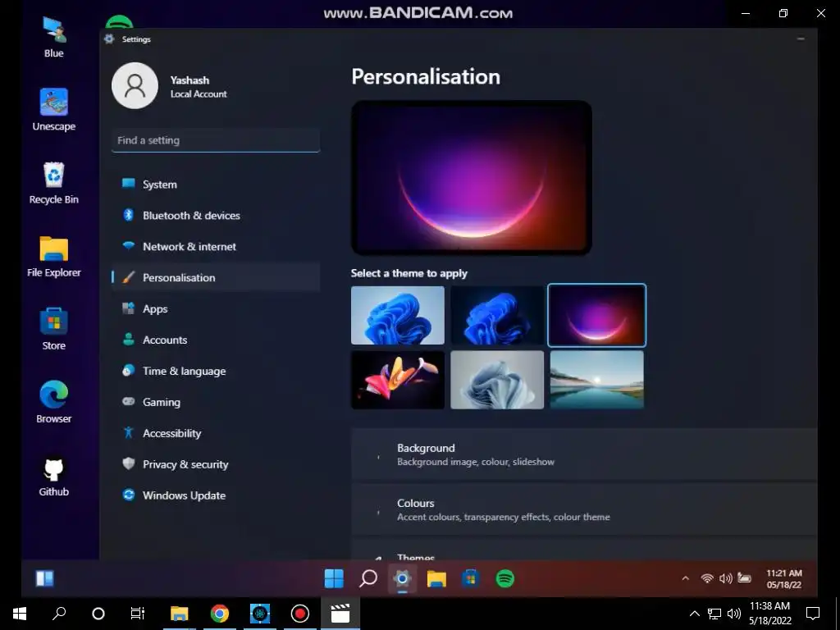Select Personalisation in the sidebar
This screenshot has height=630, width=840.
216,277
